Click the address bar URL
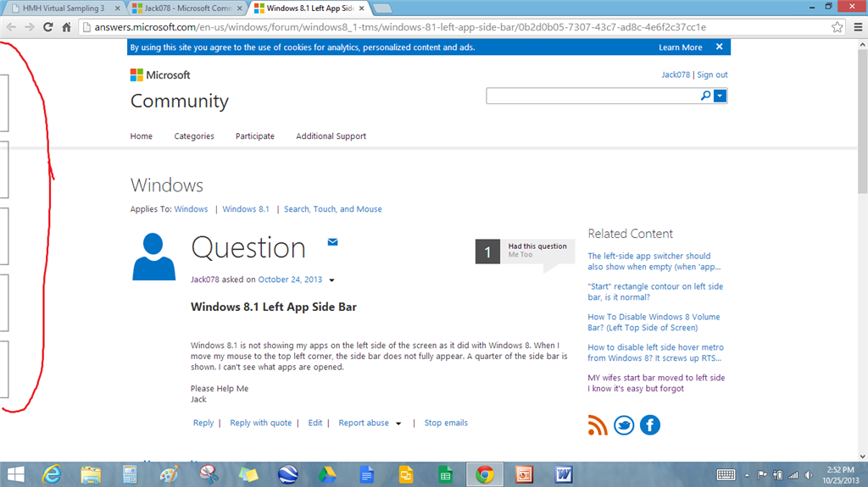868x487 pixels. pyautogui.click(x=400, y=27)
